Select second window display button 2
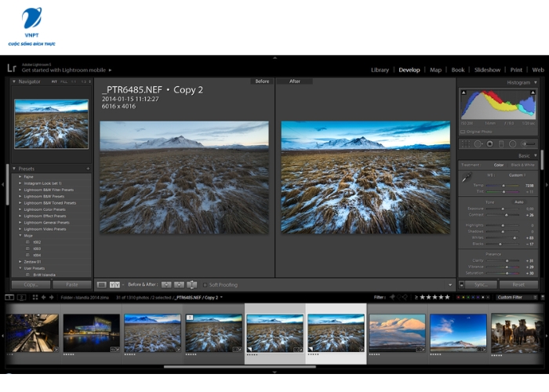The height and width of the screenshot is (392, 549). [x=22, y=297]
